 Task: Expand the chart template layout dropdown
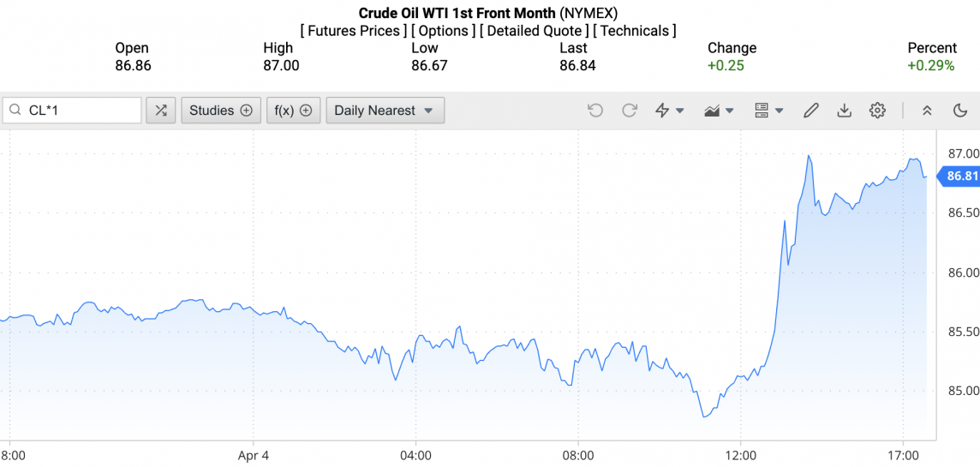pyautogui.click(x=768, y=111)
